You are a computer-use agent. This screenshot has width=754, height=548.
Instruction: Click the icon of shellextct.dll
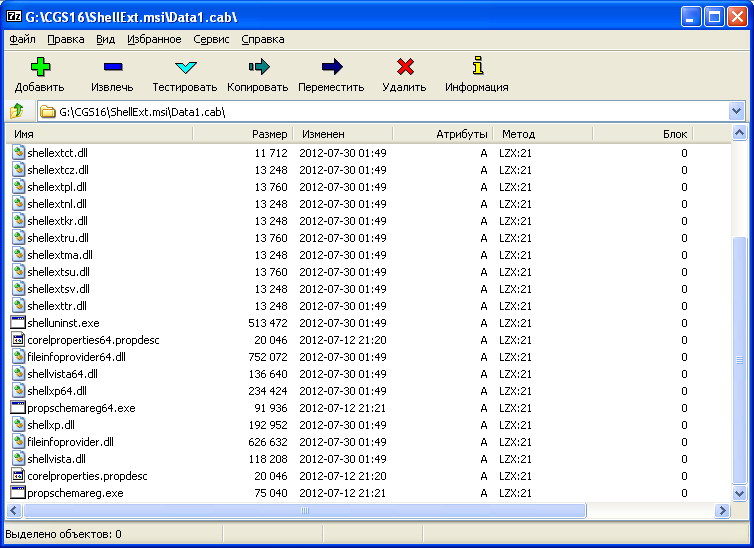pyautogui.click(x=18, y=152)
